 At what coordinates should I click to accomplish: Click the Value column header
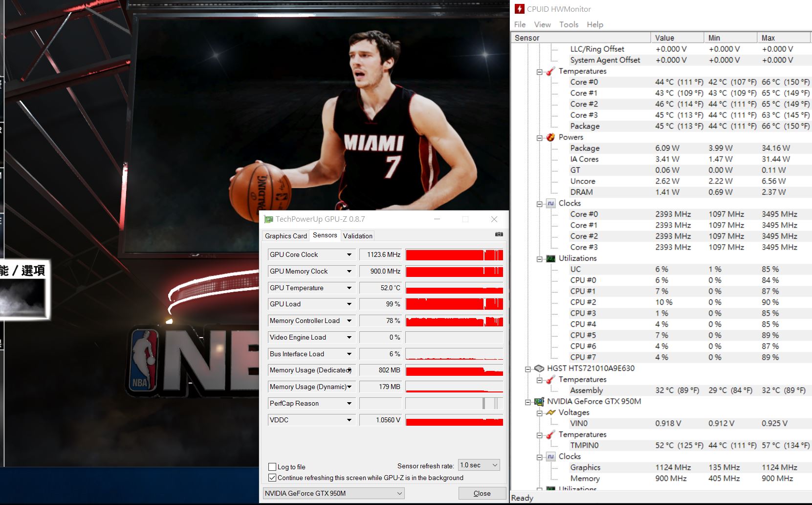pos(677,38)
